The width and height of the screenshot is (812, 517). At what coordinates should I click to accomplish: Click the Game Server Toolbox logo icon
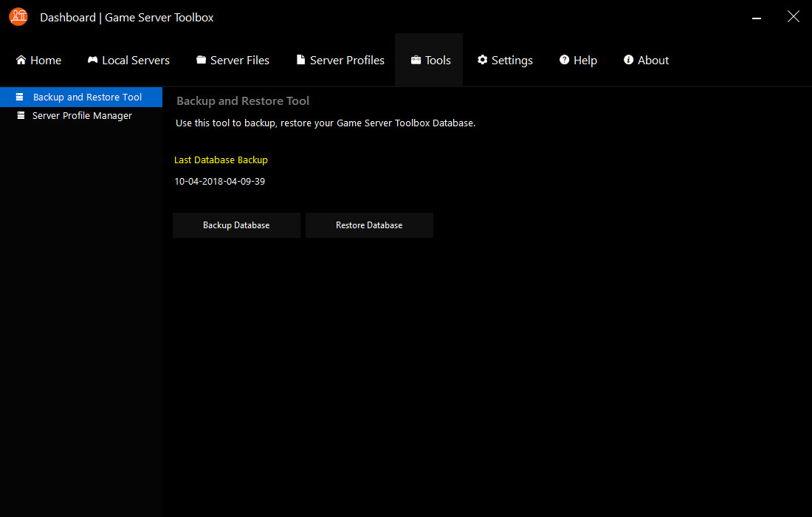point(18,16)
